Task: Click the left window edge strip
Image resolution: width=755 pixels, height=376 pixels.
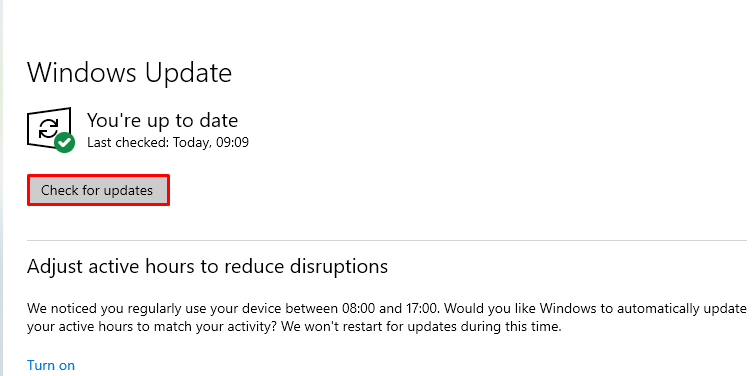Action: coord(1,188)
